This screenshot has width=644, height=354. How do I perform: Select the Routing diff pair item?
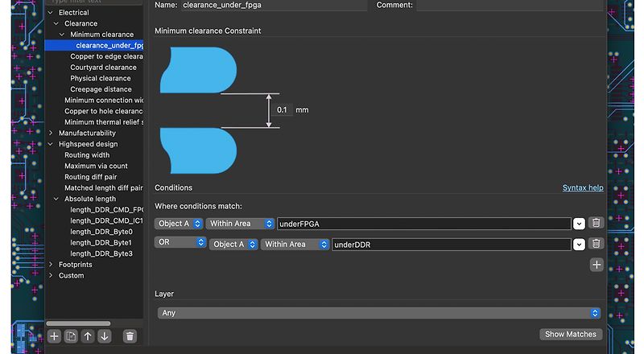pos(90,177)
